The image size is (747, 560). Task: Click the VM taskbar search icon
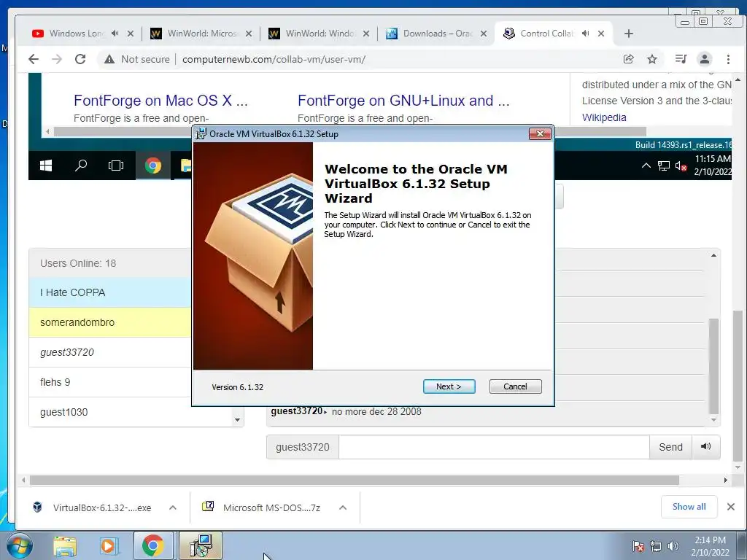click(x=80, y=166)
